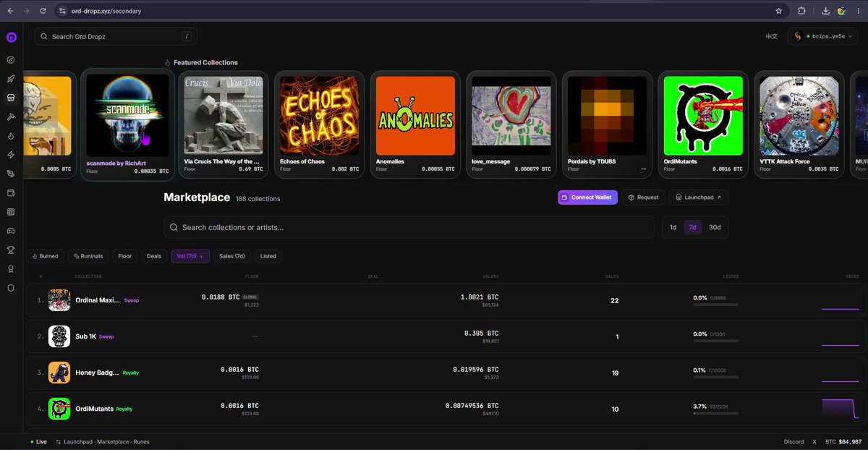
Task: Switch language to 中文
Action: pyautogui.click(x=772, y=36)
